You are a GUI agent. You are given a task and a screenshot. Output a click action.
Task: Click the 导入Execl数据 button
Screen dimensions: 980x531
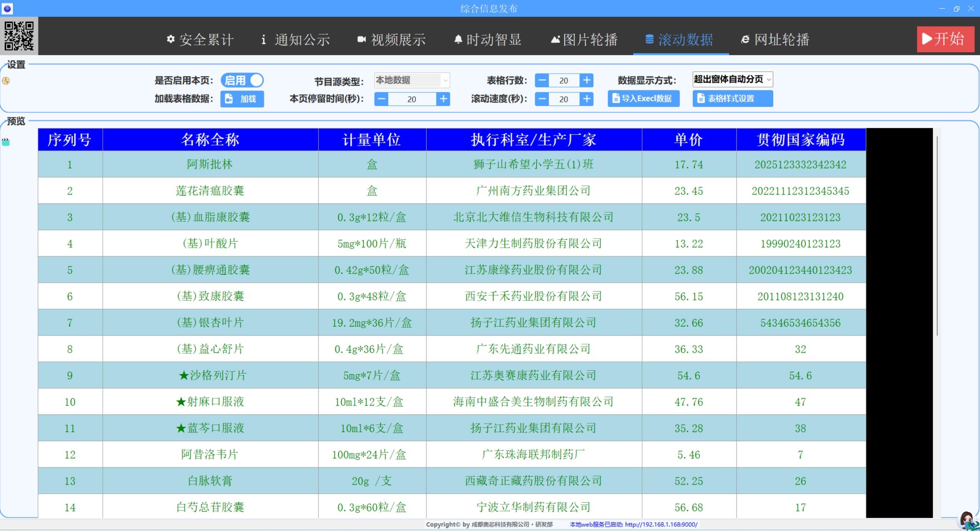[643, 99]
